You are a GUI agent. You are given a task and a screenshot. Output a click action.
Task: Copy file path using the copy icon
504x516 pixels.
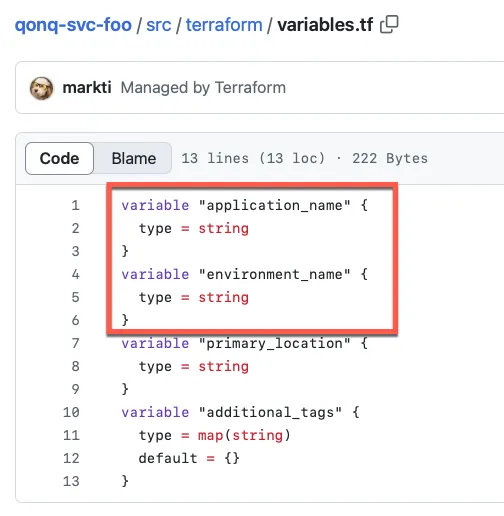point(389,25)
